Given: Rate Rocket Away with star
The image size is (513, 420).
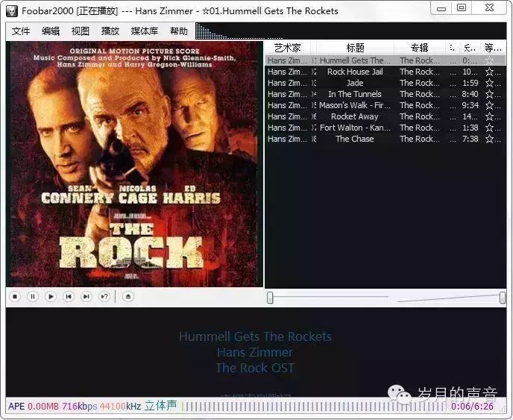Looking at the screenshot, I should pyautogui.click(x=489, y=116).
